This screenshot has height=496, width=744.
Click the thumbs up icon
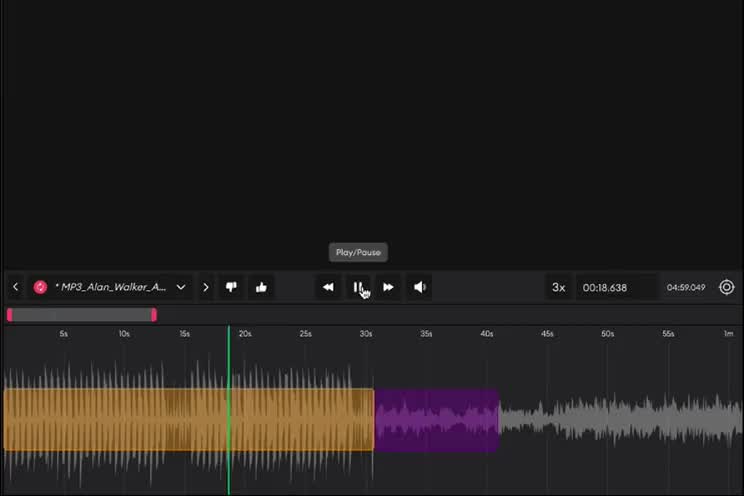coord(261,287)
